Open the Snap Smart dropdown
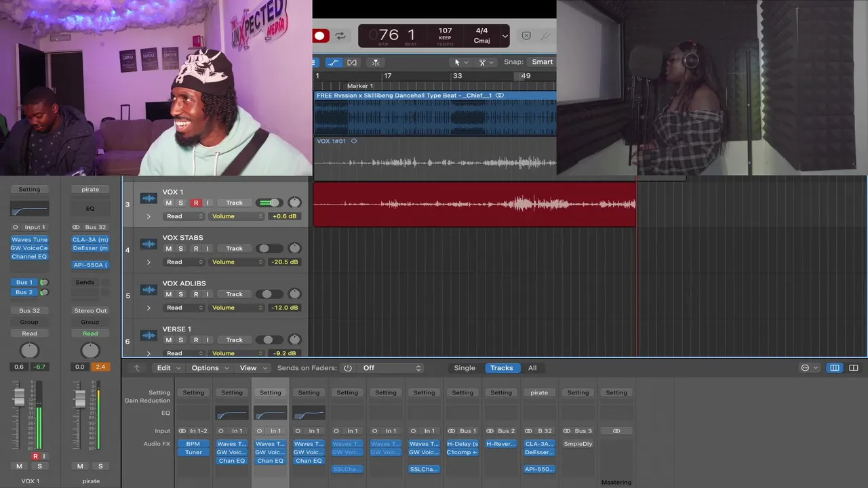This screenshot has height=488, width=868. (542, 62)
